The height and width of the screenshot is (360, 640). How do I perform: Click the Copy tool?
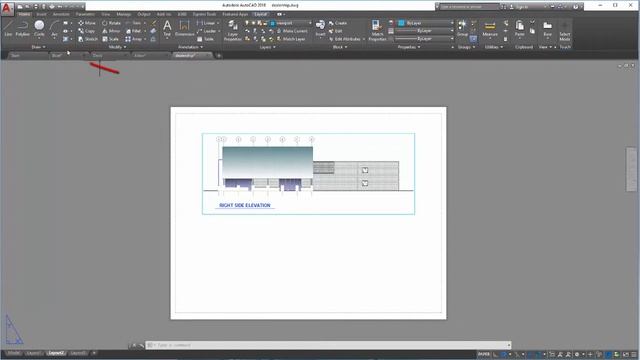pyautogui.click(x=87, y=31)
